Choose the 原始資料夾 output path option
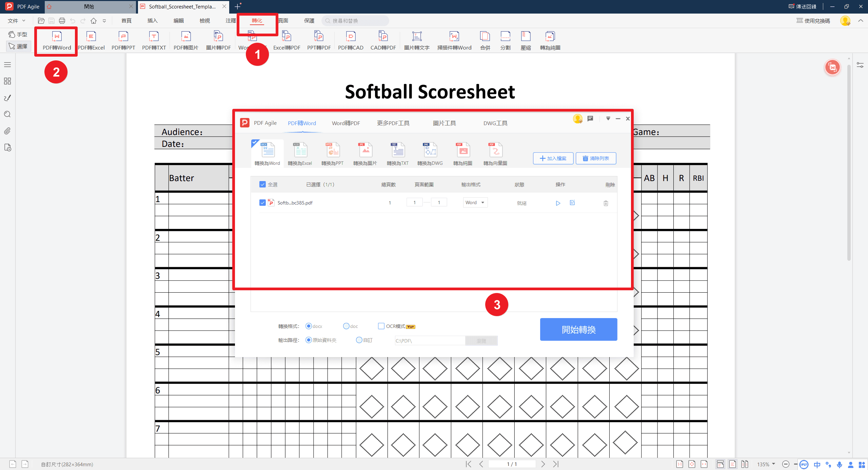Screen dimensions: 868x470 pyautogui.click(x=309, y=340)
